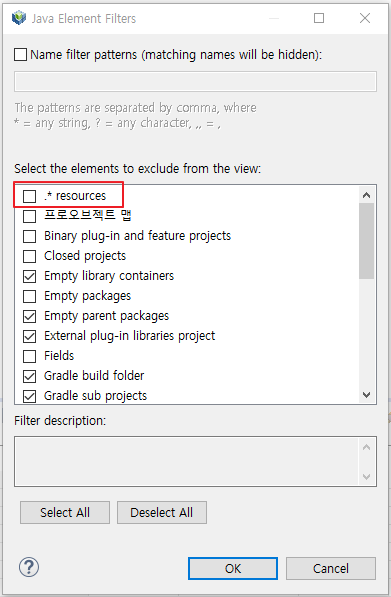
Task: Uncheck Empty parent packages
Action: pyautogui.click(x=29, y=316)
